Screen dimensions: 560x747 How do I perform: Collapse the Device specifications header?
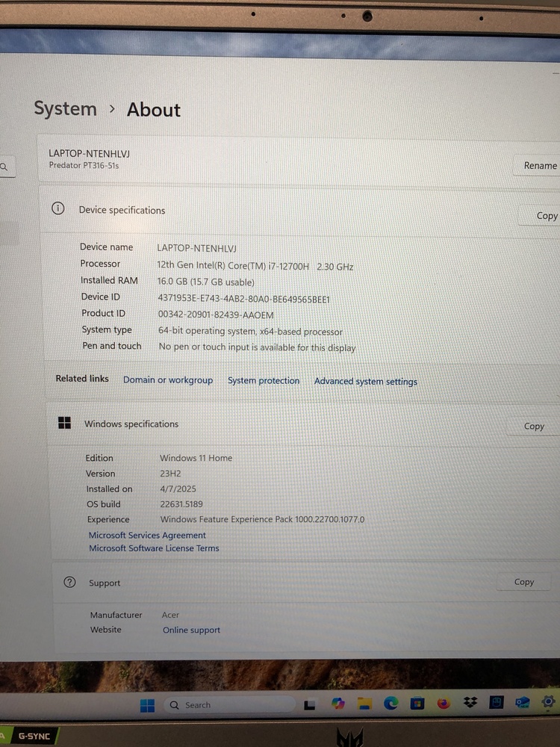[x=300, y=211]
